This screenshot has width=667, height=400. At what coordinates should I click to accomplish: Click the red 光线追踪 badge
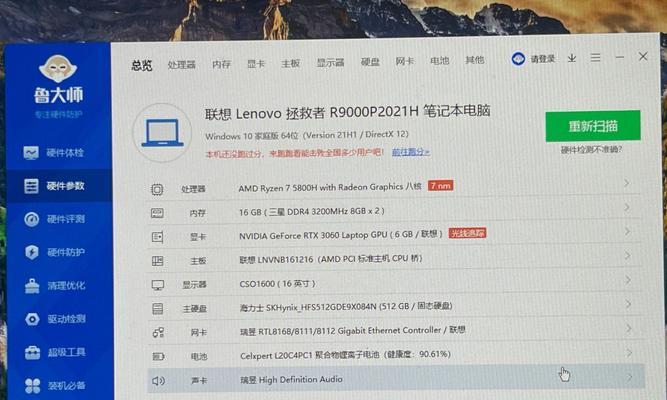tap(467, 233)
